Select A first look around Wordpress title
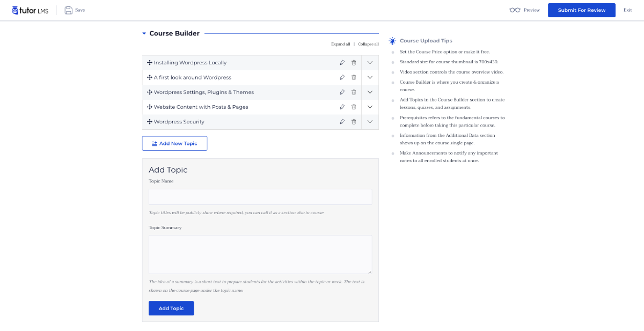 pos(193,77)
